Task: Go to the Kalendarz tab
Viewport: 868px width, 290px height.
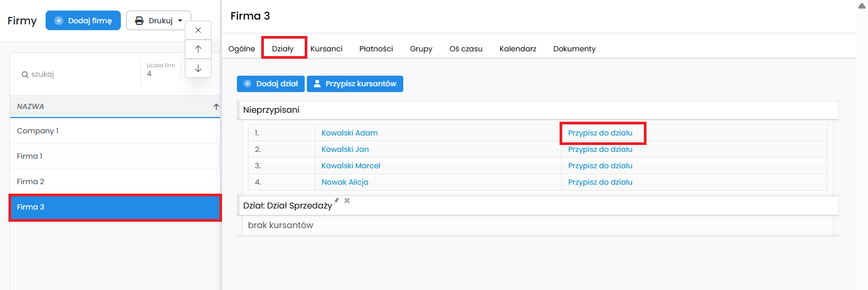Action: pos(518,49)
